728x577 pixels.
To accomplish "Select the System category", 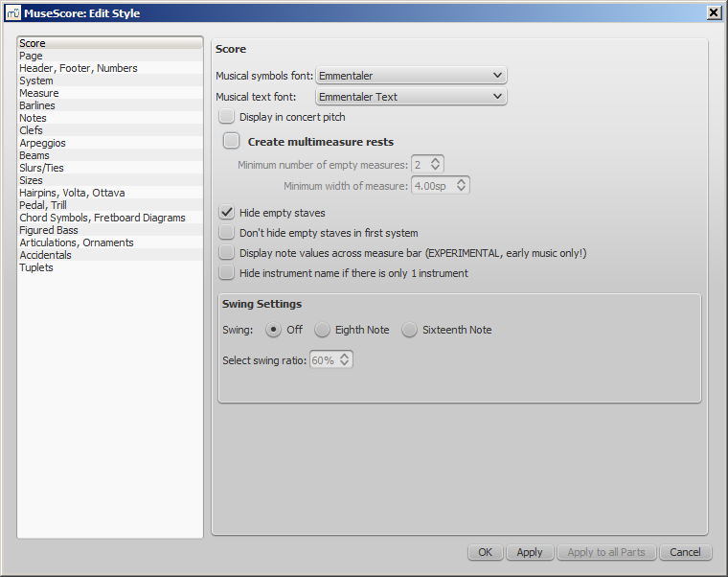I will pos(110,81).
